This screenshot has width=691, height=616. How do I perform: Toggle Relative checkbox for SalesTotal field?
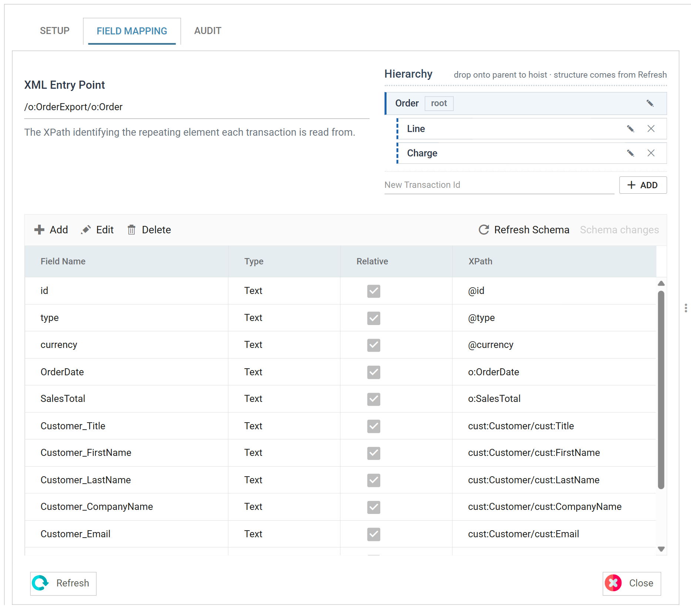pos(374,399)
